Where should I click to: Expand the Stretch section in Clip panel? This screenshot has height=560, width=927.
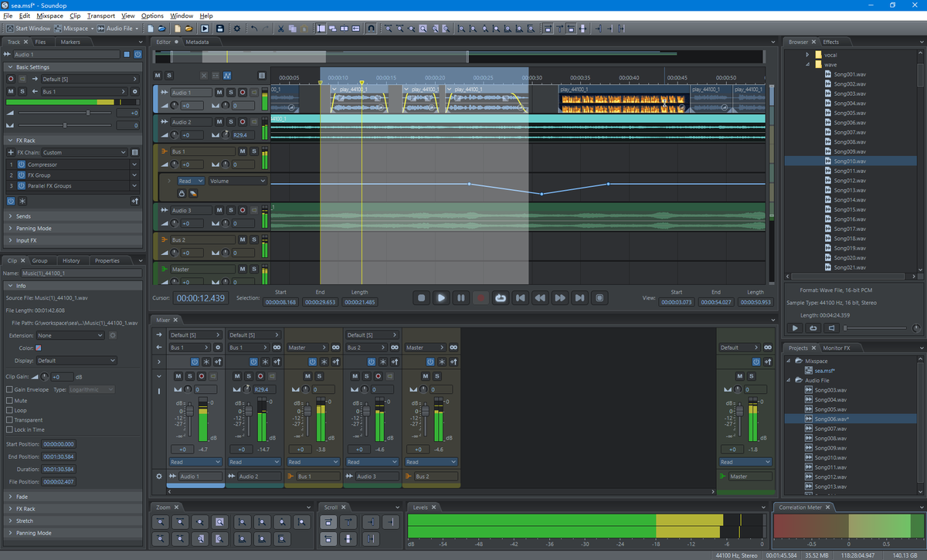pos(72,521)
